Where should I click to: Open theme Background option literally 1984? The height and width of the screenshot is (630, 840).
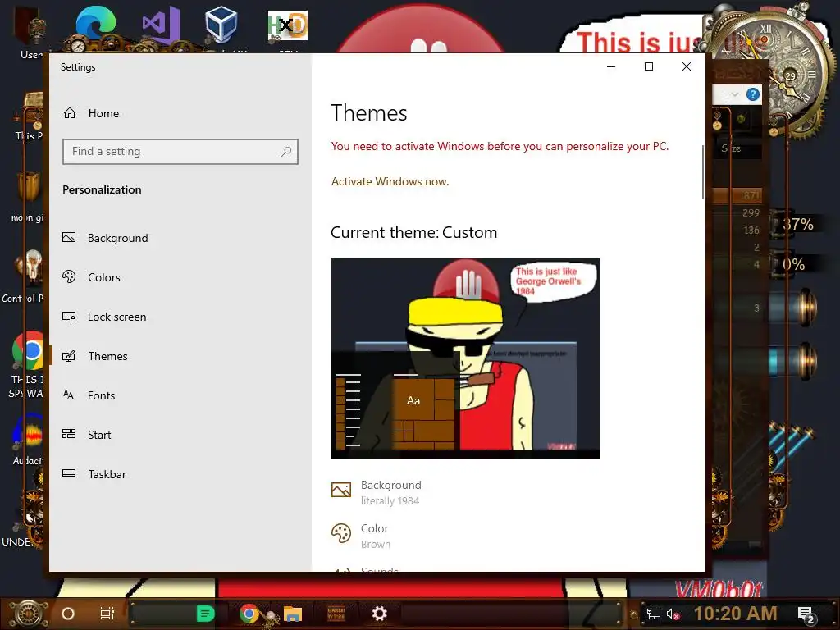click(377, 492)
